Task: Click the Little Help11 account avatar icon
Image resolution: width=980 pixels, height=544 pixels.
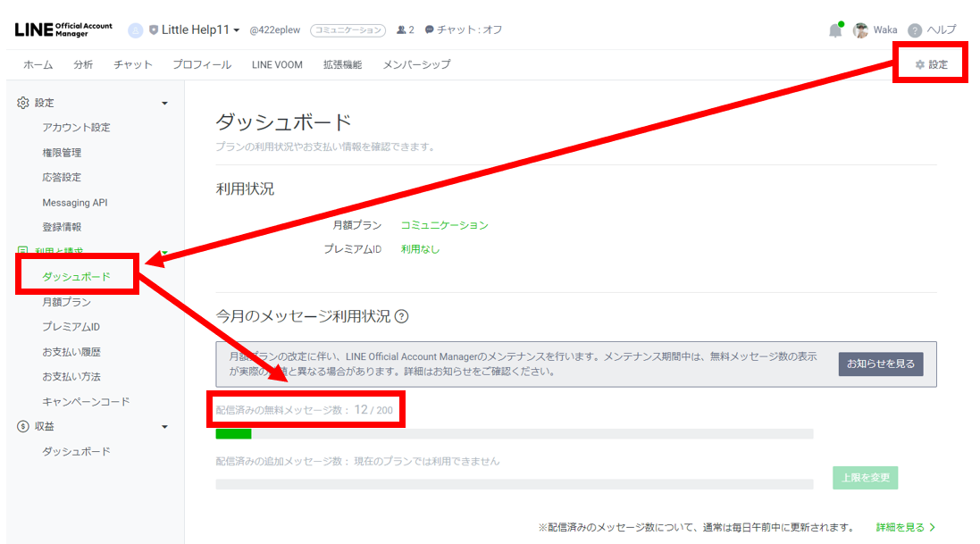Action: pos(136,30)
